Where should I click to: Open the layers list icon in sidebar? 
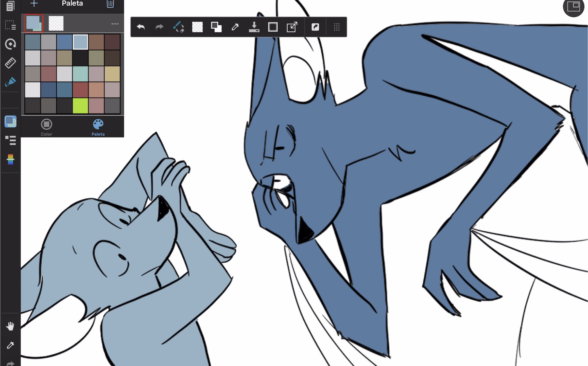click(x=10, y=140)
